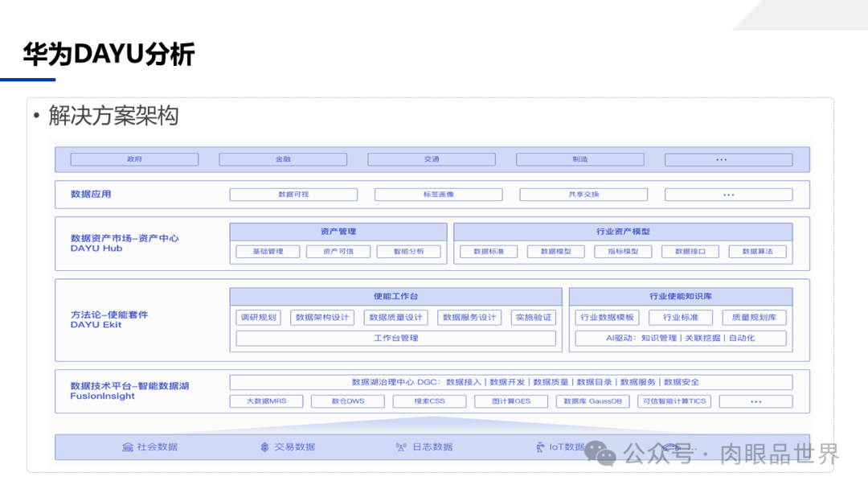Select the 共享交换 box
868x489 pixels.
(583, 195)
